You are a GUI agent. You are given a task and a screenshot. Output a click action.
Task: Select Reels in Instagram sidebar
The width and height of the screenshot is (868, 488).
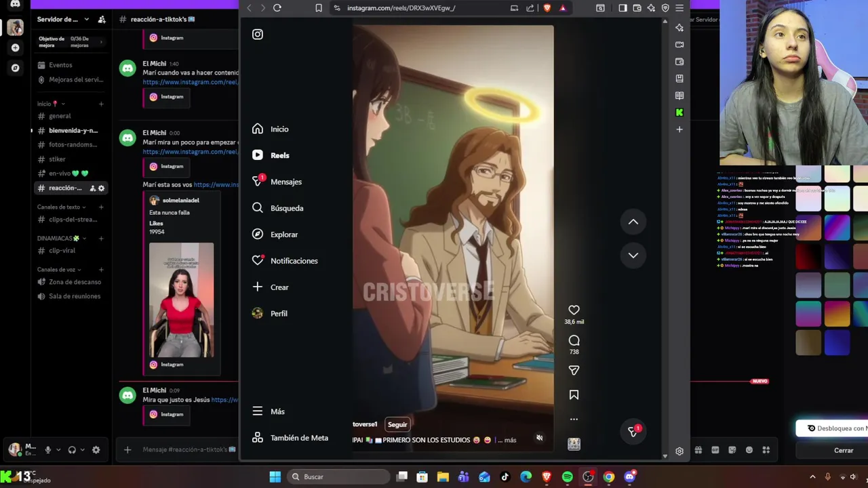coord(271,155)
